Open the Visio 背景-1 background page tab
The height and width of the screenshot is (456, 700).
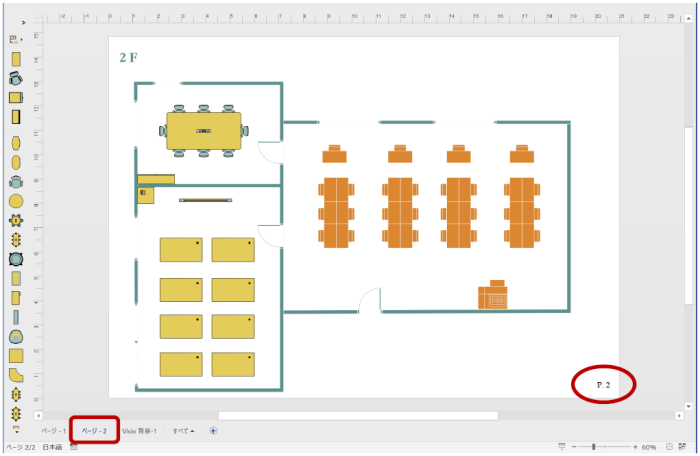pyautogui.click(x=139, y=430)
